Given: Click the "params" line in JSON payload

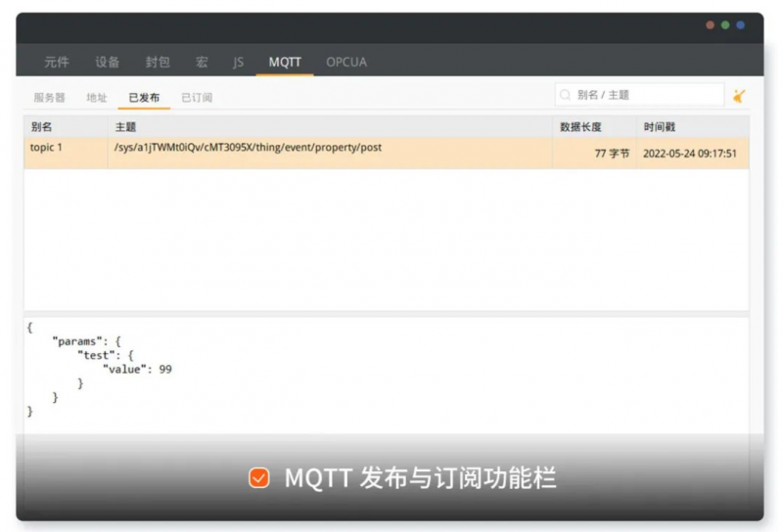Looking at the screenshot, I should (x=86, y=341).
